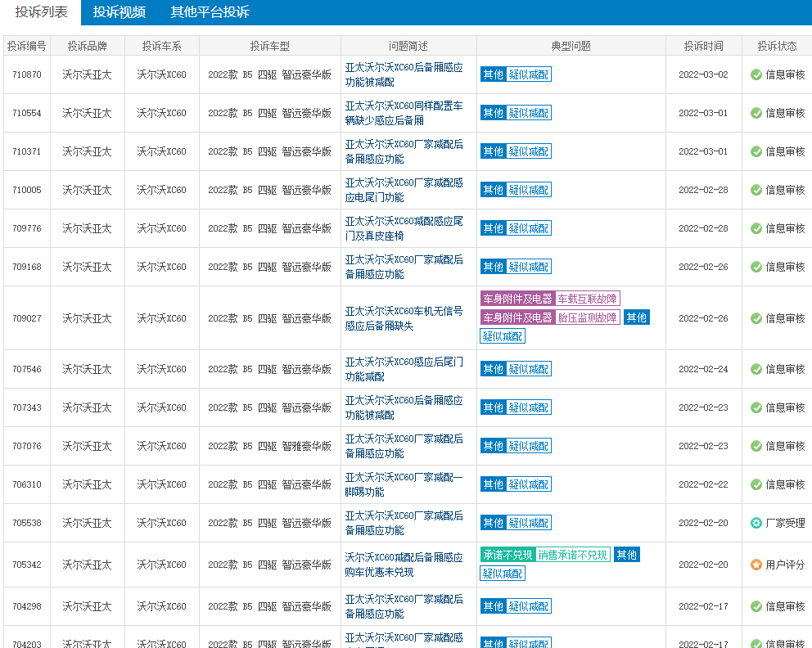This screenshot has width=812, height=648.
Task: Open complaint link in row 710371
Action: (x=404, y=151)
